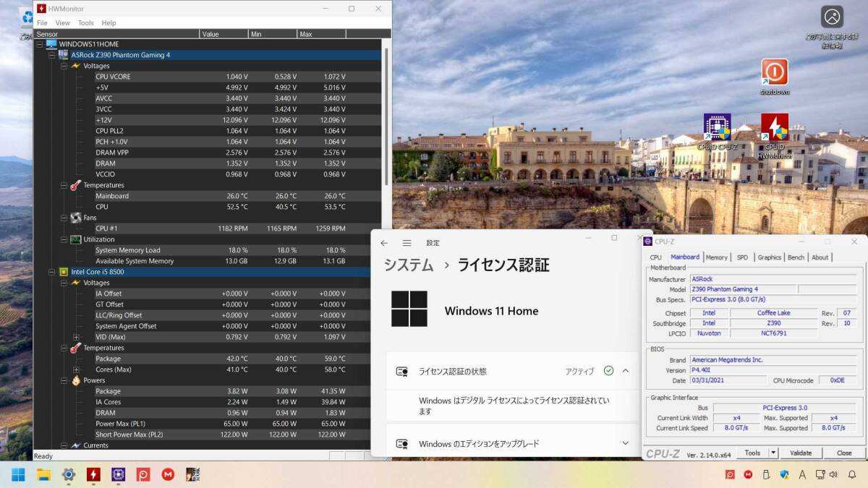Select the CPUID CPU-Z desktop shortcut
This screenshot has width=868, height=488.
[x=717, y=132]
